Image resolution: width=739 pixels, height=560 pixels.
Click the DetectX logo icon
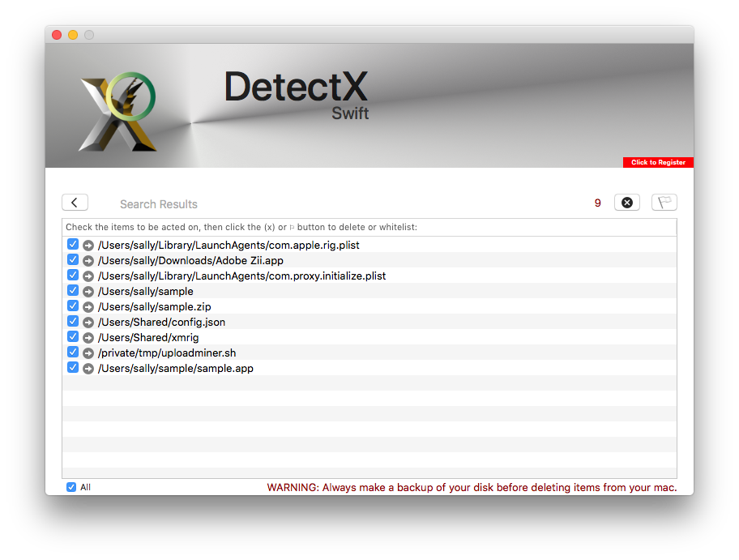[x=117, y=111]
